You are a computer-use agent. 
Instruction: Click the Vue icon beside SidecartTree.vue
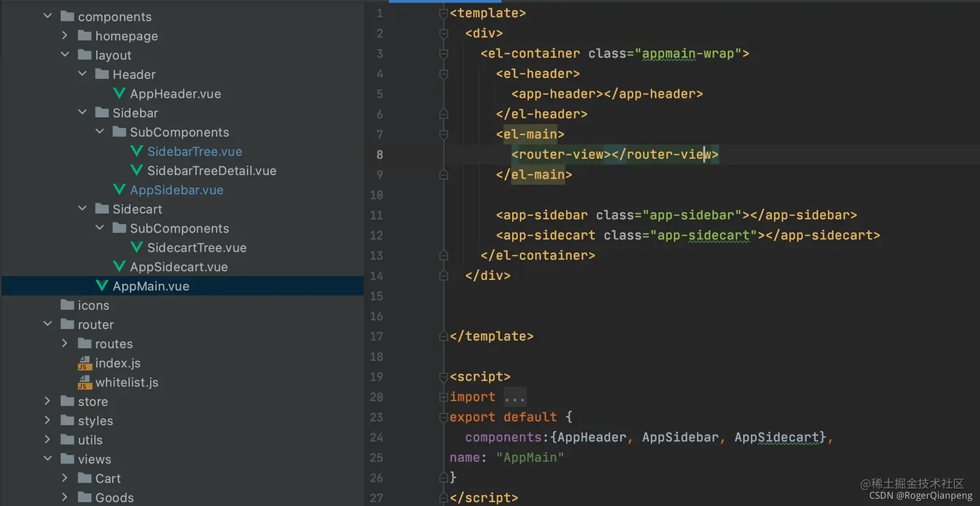[136, 247]
